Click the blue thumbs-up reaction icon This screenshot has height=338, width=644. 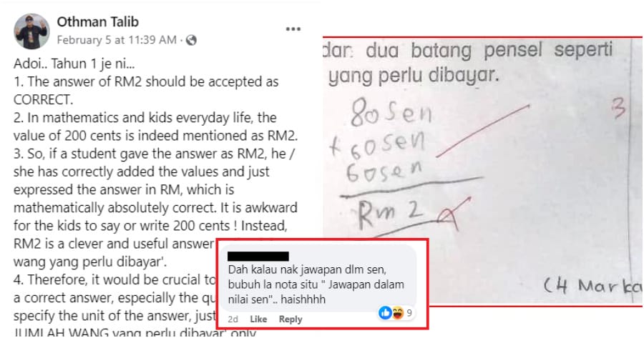(x=385, y=313)
